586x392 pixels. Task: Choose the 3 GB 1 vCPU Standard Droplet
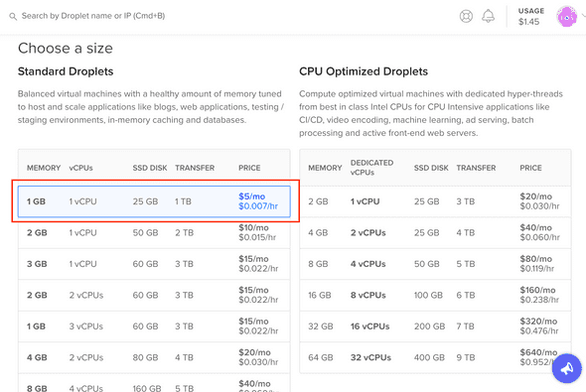pos(154,264)
